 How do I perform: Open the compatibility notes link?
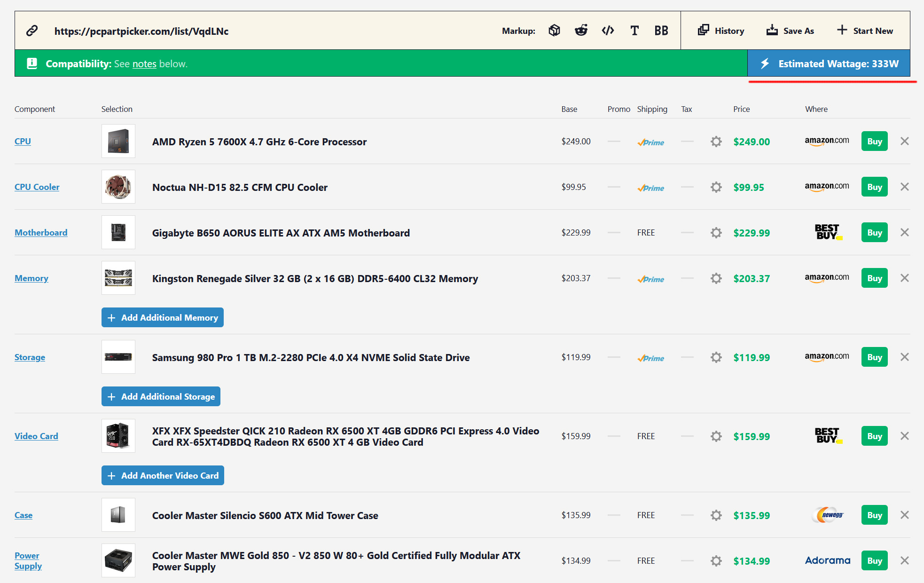(x=144, y=64)
